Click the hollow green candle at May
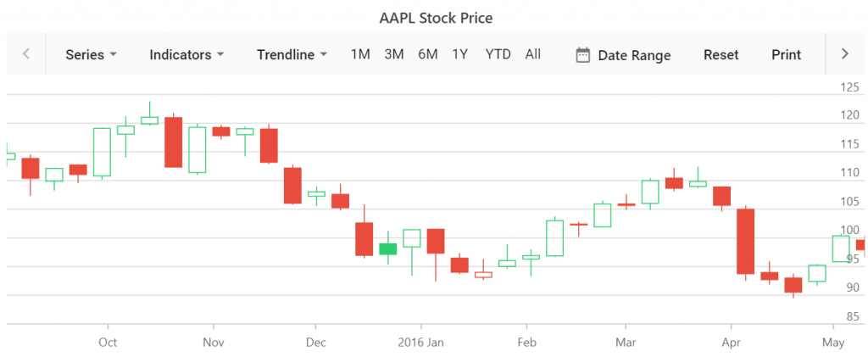This screenshot has width=868, height=357. point(841,248)
